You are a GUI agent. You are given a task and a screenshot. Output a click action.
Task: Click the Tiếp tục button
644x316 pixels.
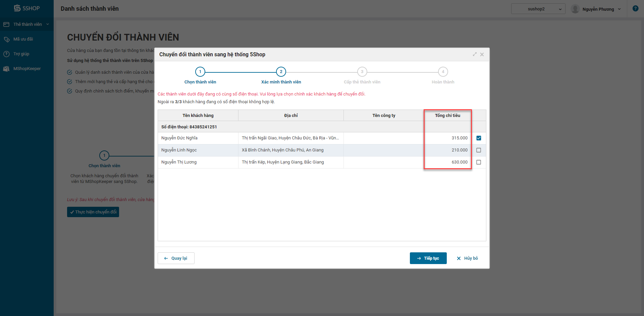tap(428, 258)
